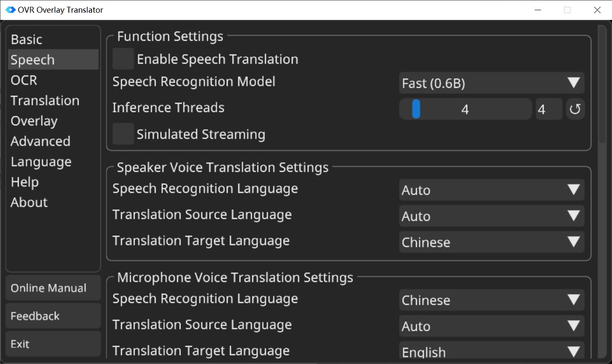
Task: Go to the OCR settings tab
Action: click(x=53, y=80)
